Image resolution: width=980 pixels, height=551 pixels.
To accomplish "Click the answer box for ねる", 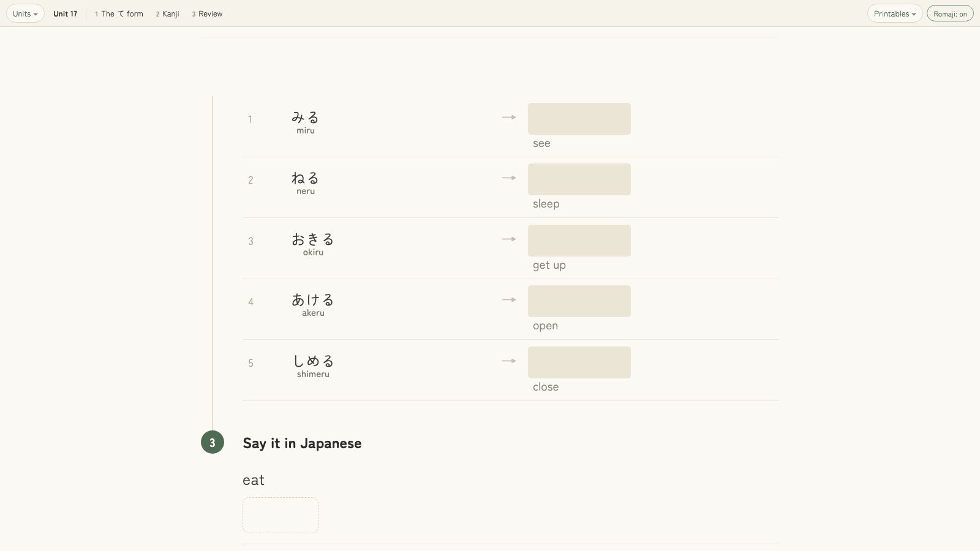I will tap(579, 179).
